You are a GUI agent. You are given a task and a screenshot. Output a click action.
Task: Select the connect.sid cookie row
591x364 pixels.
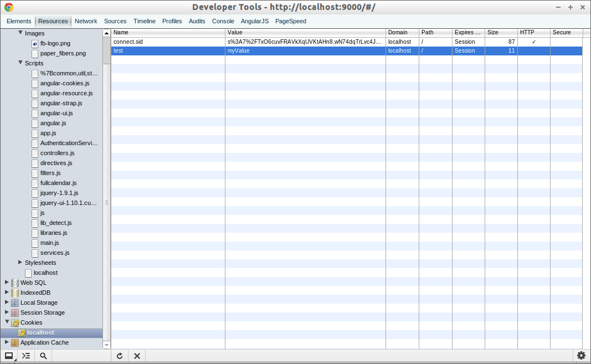(346, 42)
